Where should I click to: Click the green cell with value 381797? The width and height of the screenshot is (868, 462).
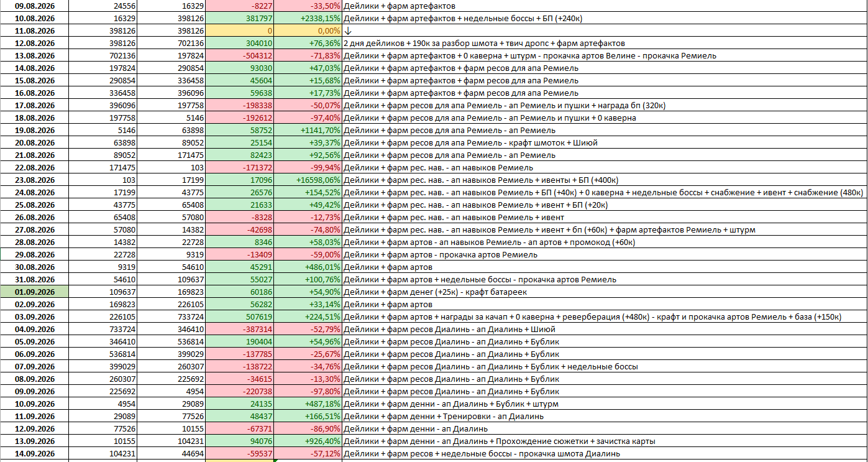tap(240, 19)
